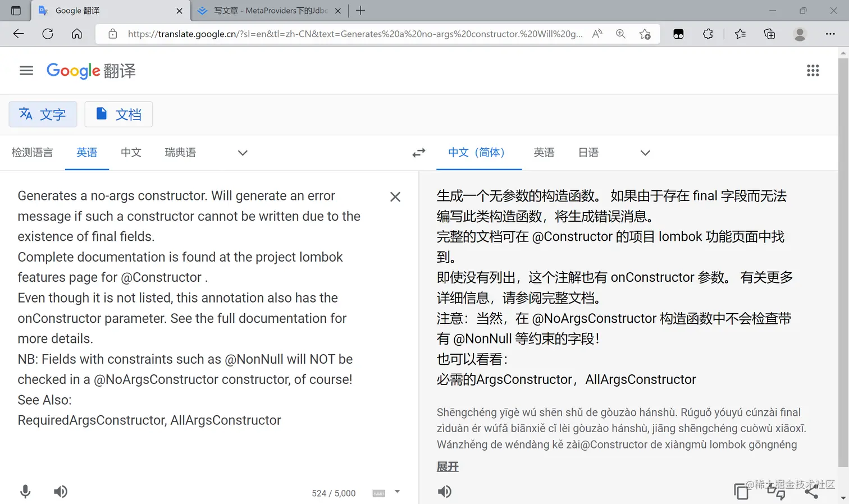Close the 写文章 tab
Viewport: 849px width, 504px height.
click(338, 11)
